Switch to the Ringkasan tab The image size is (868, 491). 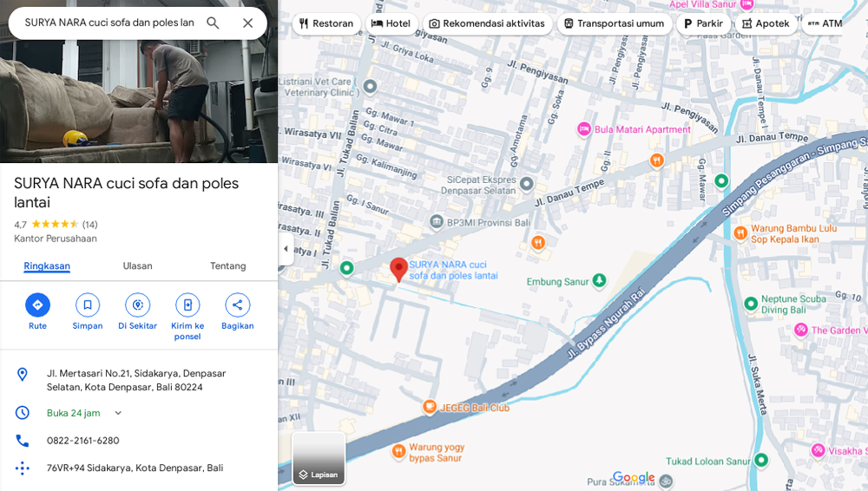(47, 266)
